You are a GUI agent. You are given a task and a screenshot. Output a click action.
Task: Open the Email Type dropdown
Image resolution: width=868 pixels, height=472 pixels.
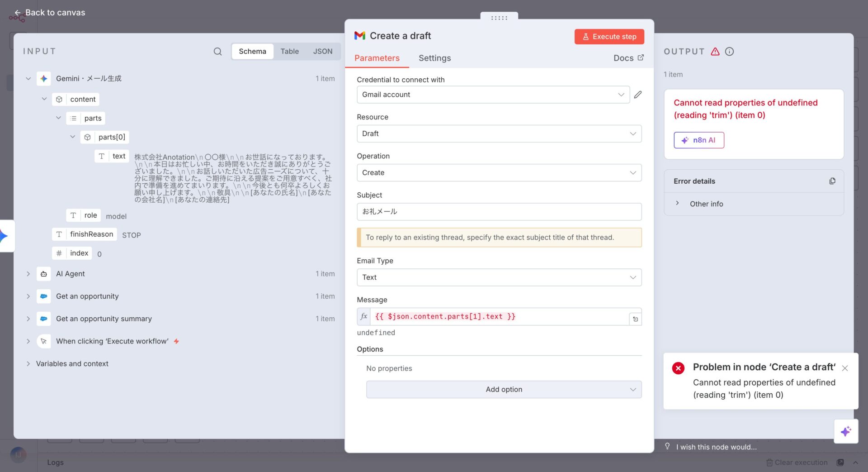499,277
